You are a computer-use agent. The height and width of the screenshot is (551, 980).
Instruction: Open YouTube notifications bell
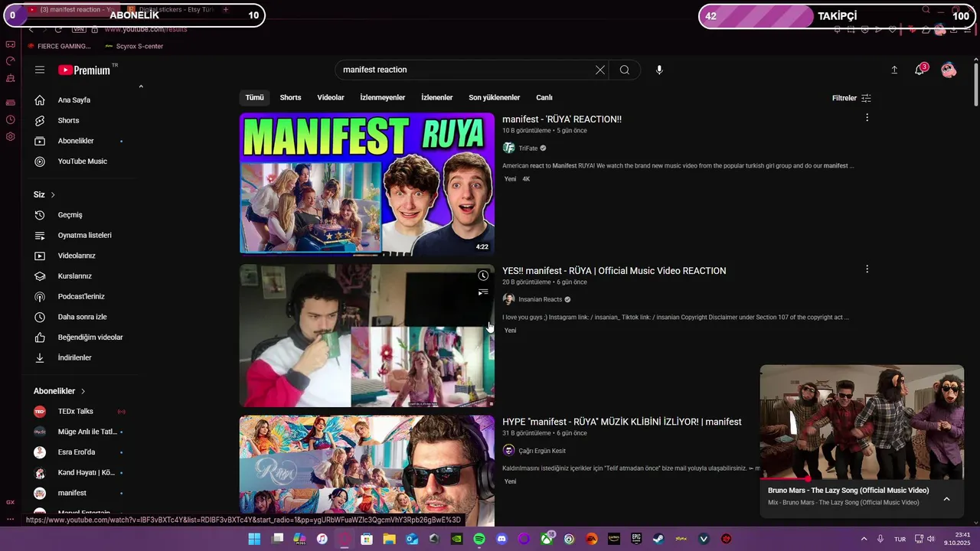pyautogui.click(x=920, y=70)
